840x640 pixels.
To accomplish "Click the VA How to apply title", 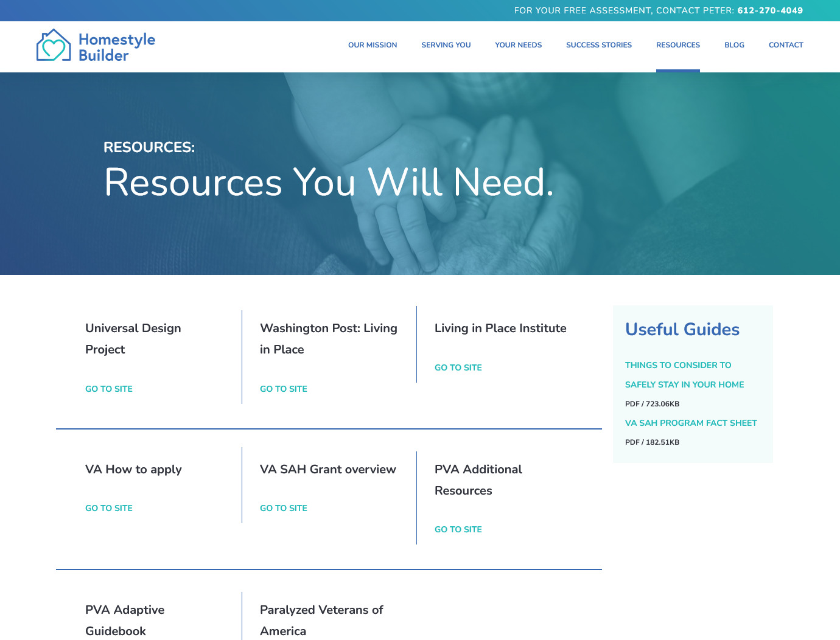I will tap(133, 469).
